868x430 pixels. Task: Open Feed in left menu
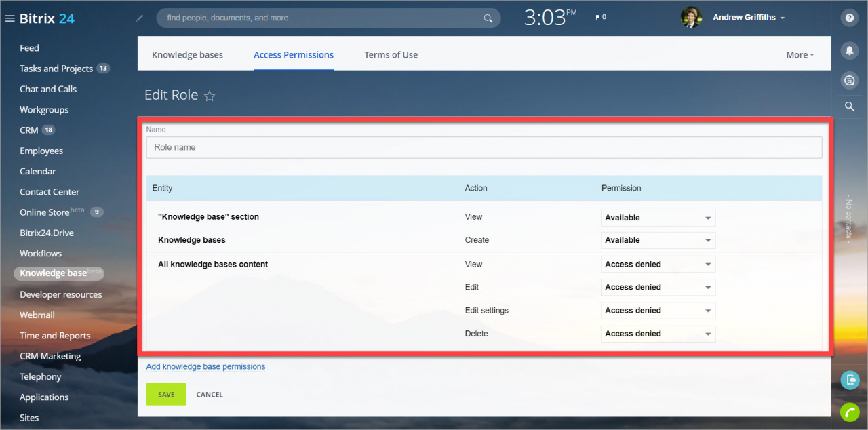[x=29, y=48]
